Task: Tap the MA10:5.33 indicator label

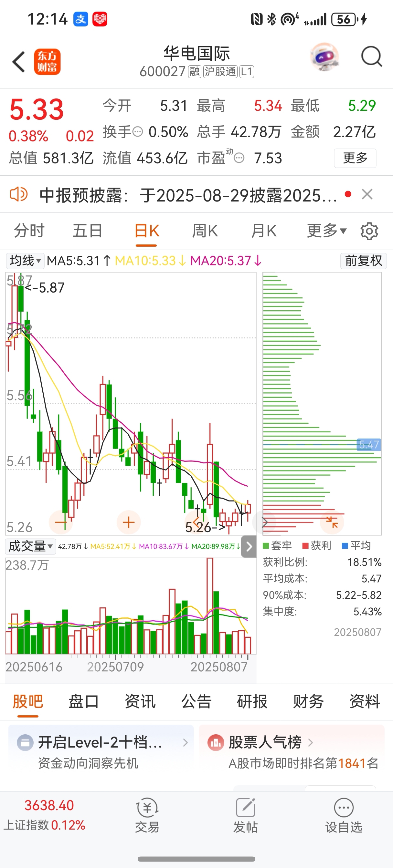Action: click(150, 261)
